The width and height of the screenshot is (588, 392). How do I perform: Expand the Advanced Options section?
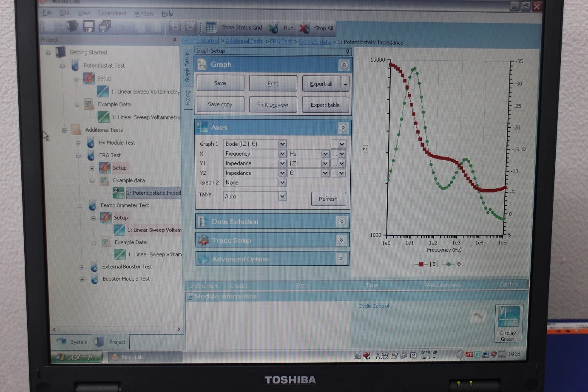click(341, 258)
